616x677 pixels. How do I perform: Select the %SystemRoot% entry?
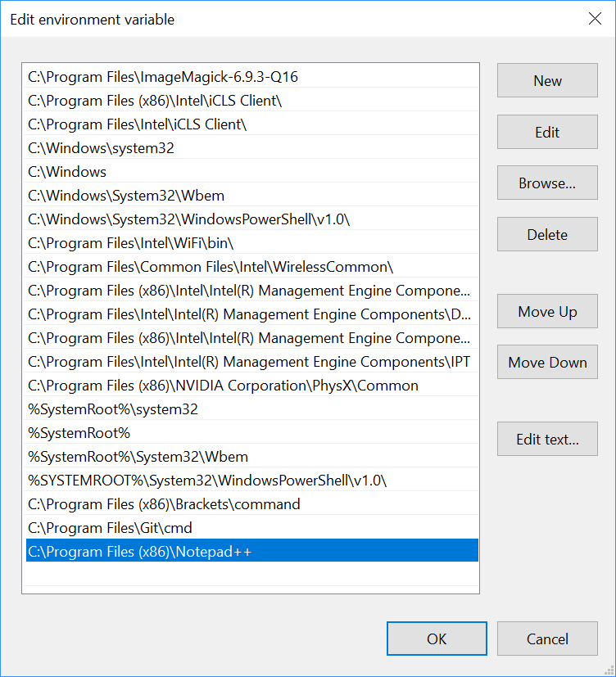point(252,433)
